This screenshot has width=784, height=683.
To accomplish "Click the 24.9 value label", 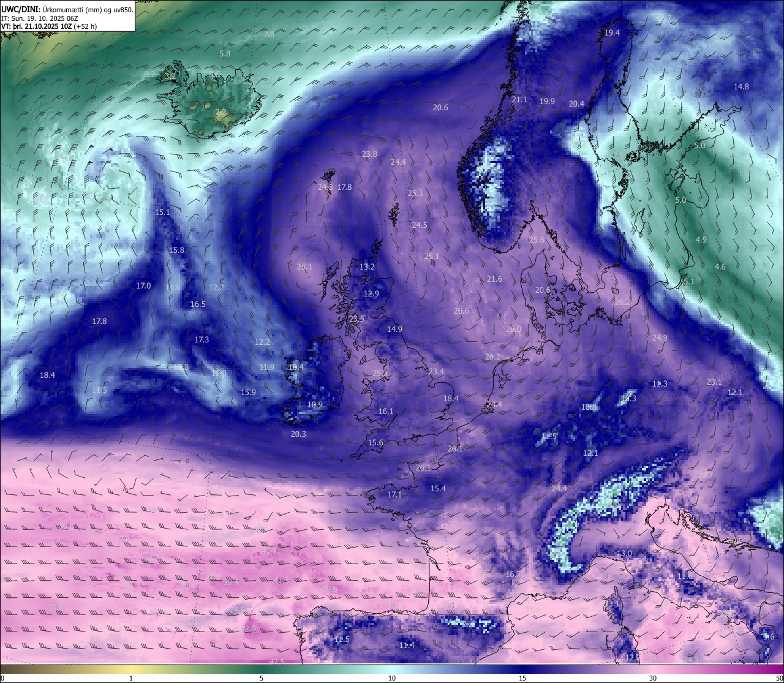I will (x=660, y=338).
